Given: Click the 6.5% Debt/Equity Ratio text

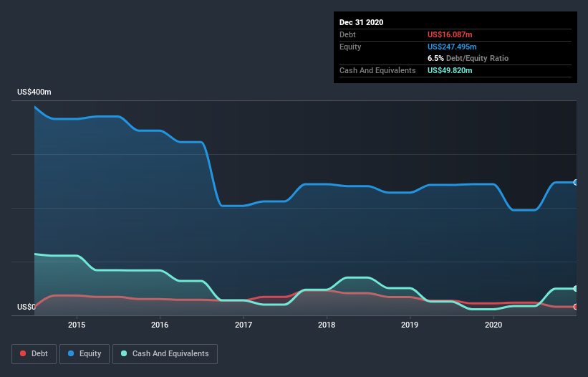Looking at the screenshot, I should pyautogui.click(x=468, y=59).
